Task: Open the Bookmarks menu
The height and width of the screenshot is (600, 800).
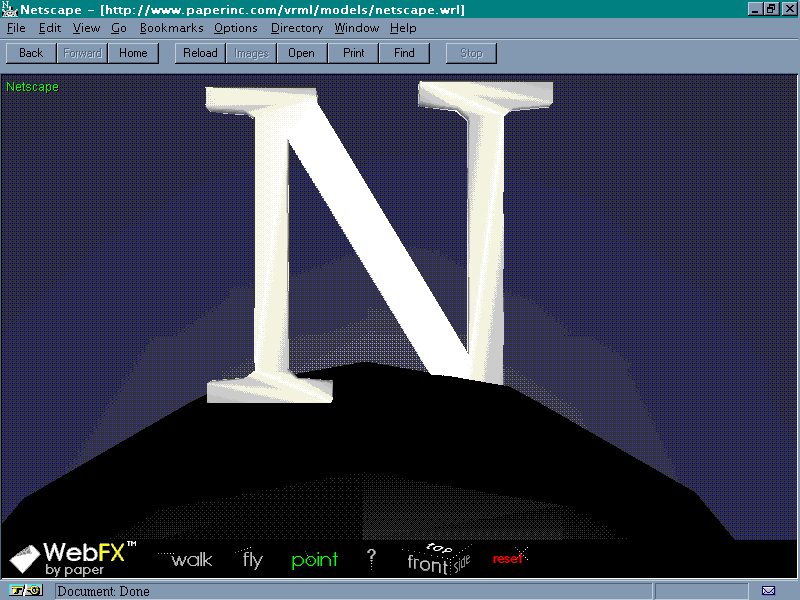Action: click(171, 28)
